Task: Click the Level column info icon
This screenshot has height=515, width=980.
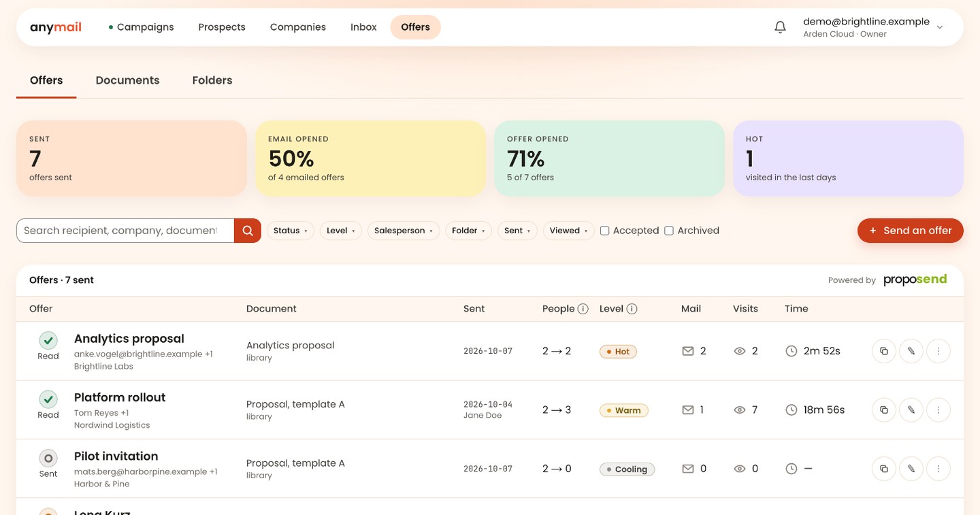Action: click(632, 309)
